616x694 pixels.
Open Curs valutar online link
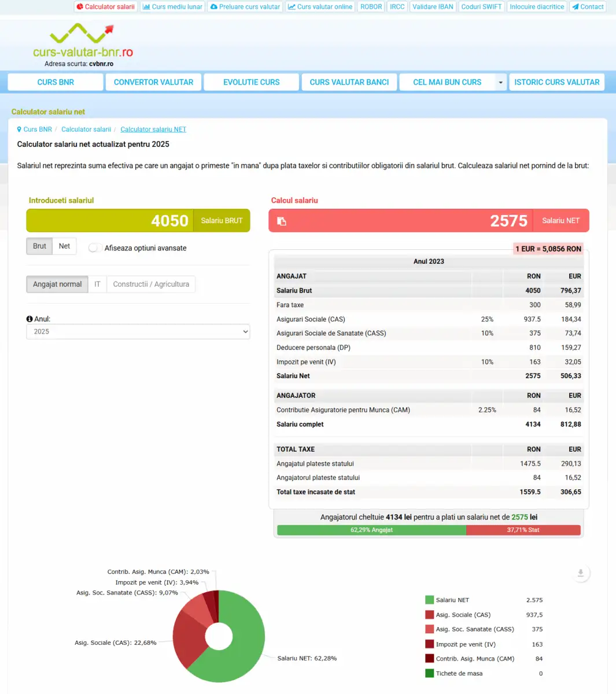pyautogui.click(x=320, y=7)
